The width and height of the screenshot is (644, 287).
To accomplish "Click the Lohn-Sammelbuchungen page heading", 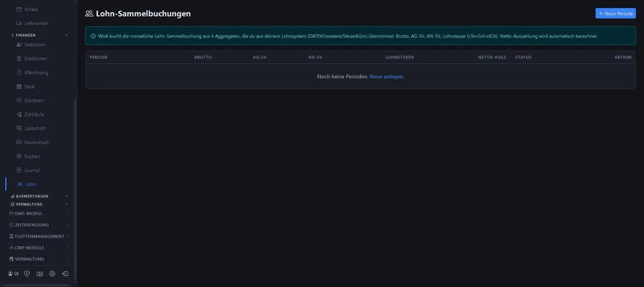I will point(143,13).
